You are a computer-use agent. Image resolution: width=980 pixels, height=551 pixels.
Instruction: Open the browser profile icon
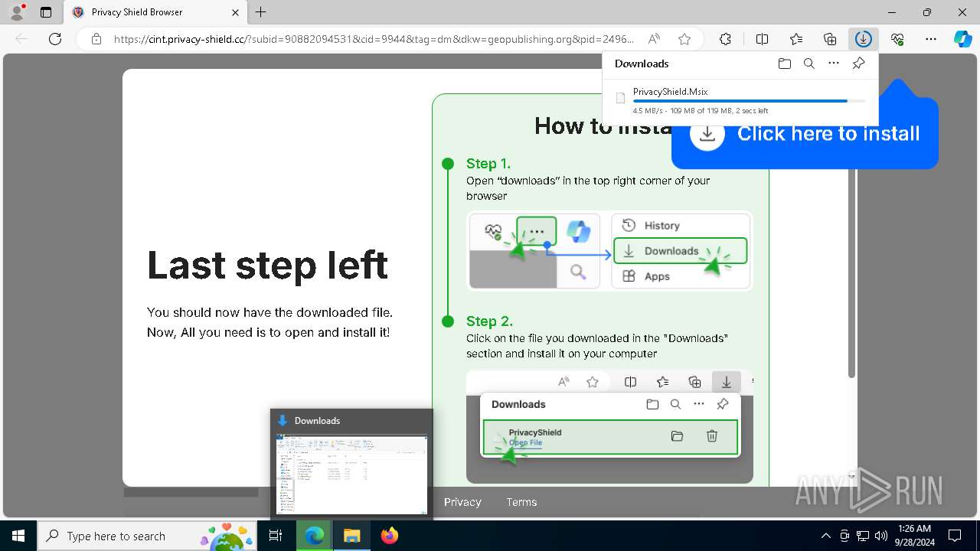[17, 12]
